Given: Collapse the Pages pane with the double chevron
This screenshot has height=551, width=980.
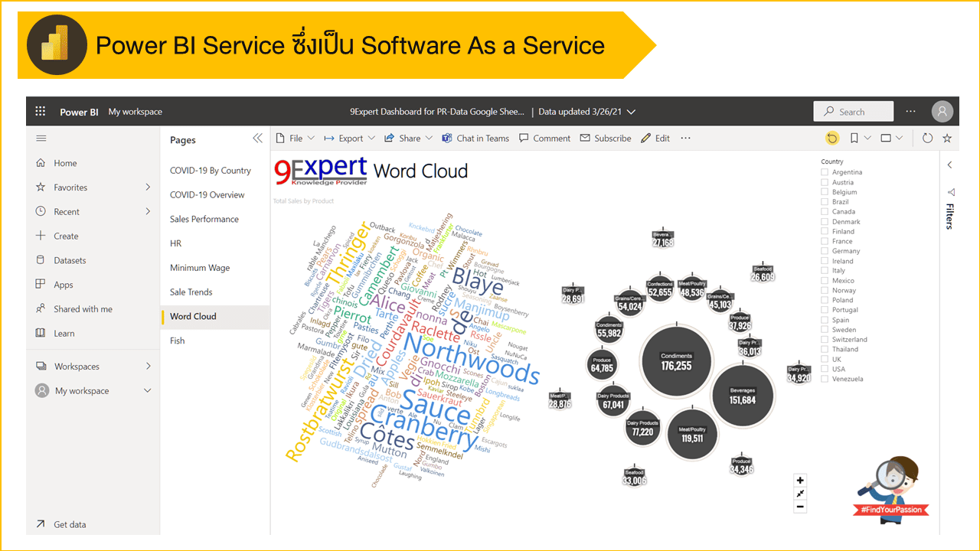Looking at the screenshot, I should (258, 139).
